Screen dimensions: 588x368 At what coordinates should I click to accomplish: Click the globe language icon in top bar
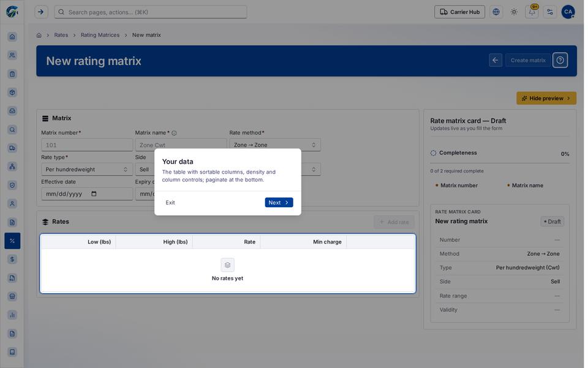(496, 12)
